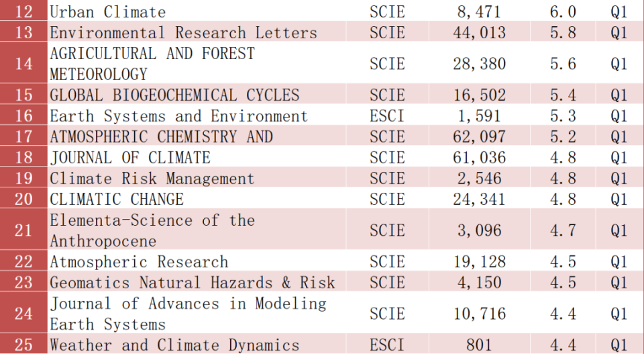
Task: Click the 44,013 citations value
Action: click(x=479, y=32)
